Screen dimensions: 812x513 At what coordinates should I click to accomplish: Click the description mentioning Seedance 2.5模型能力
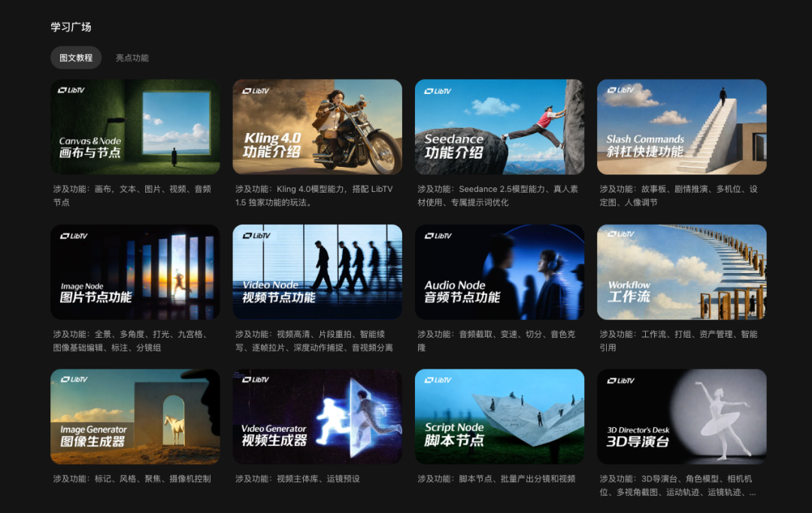pos(498,196)
